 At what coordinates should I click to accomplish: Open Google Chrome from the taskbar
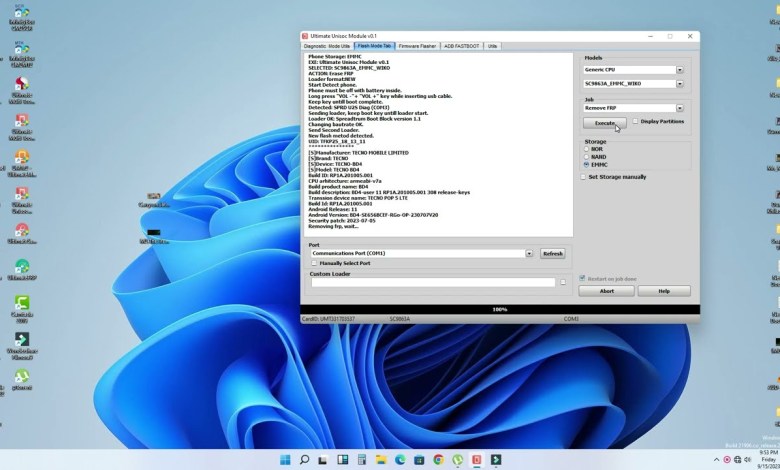(438, 460)
